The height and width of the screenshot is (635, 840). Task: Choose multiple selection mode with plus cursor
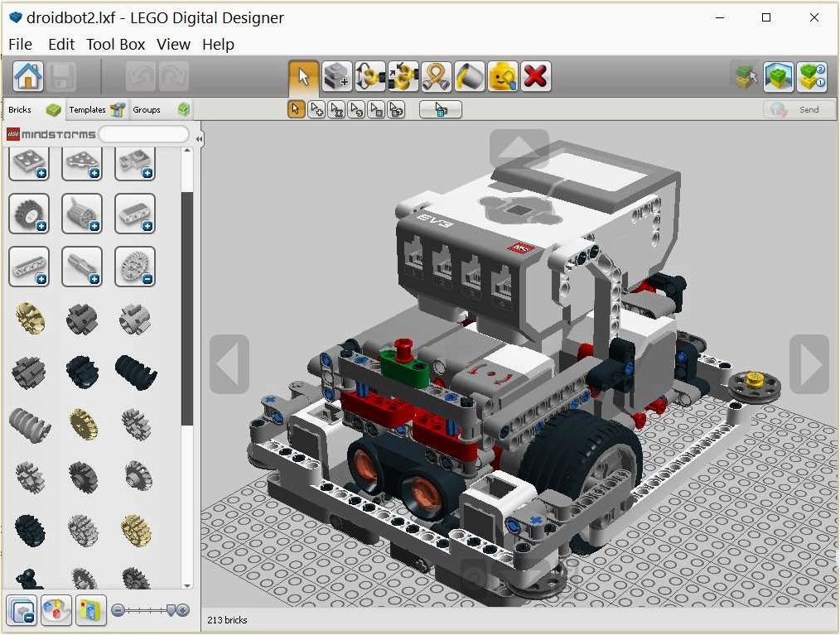click(x=316, y=109)
